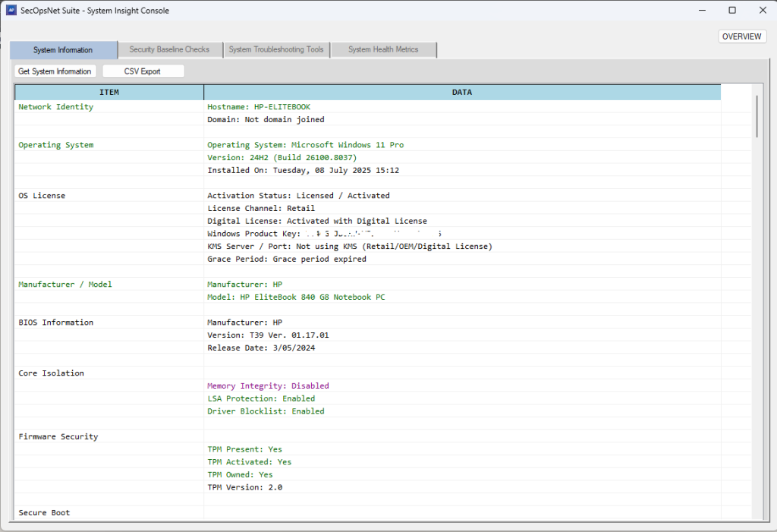Select the Memory Integrity: Disabled entry
Screen dimensions: 777x532
point(268,386)
